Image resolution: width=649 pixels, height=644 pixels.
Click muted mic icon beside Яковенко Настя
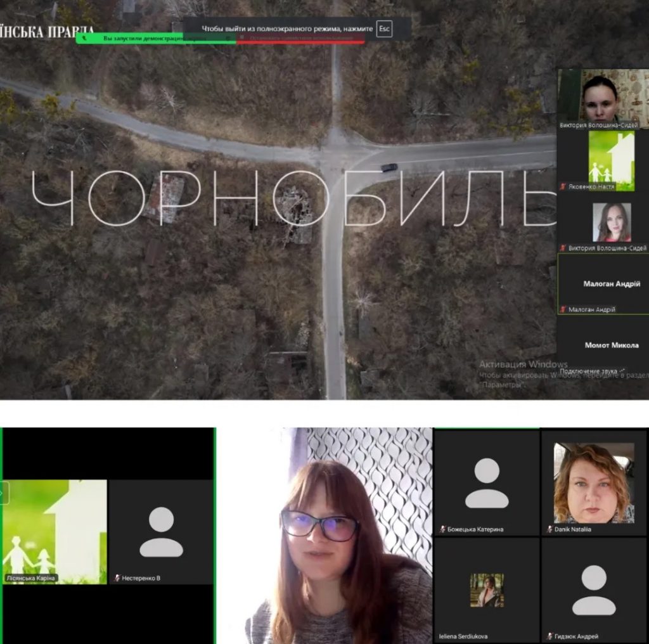[x=562, y=186]
